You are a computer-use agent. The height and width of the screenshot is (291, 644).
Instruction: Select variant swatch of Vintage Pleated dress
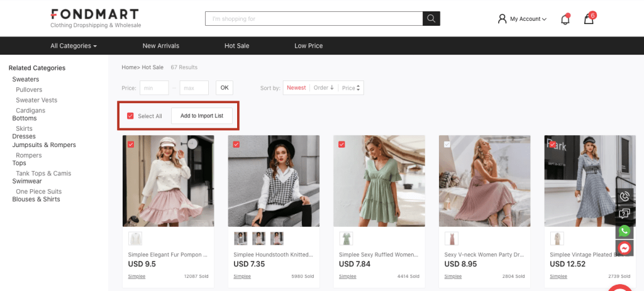[557, 238]
